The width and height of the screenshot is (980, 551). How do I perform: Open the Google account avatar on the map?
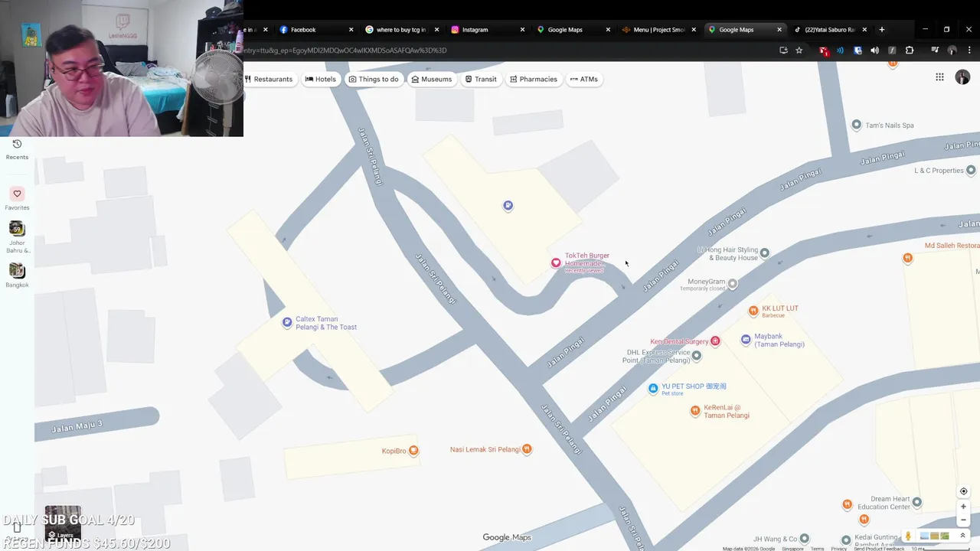(962, 77)
